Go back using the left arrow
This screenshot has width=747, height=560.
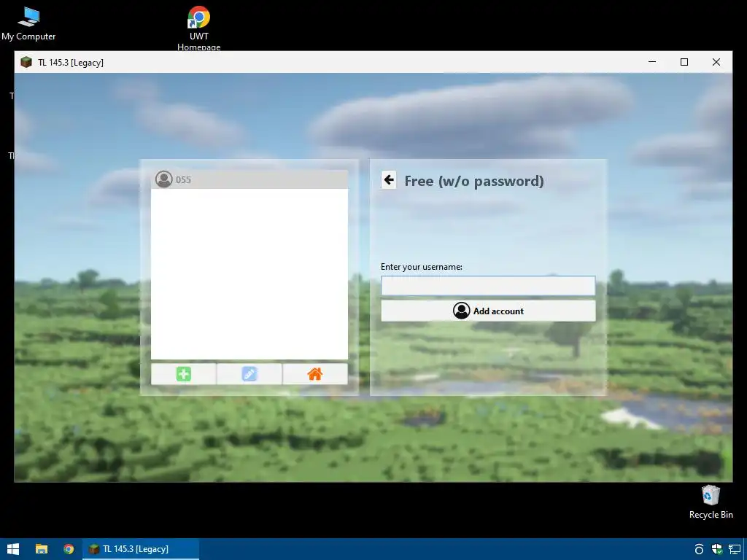coord(389,180)
